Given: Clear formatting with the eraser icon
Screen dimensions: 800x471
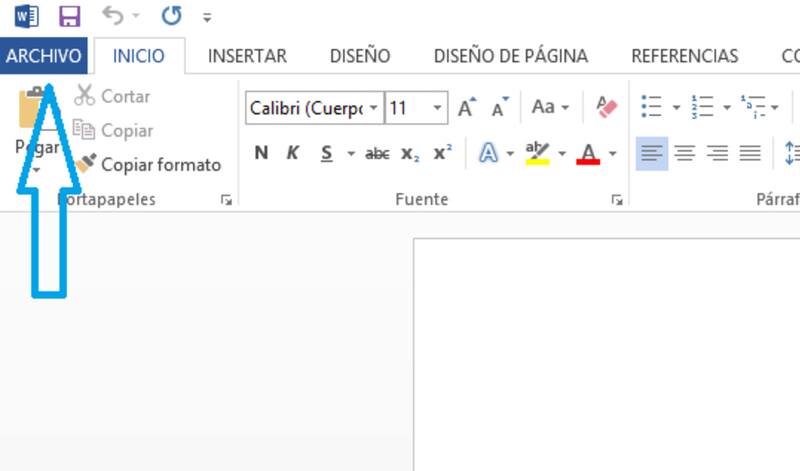Looking at the screenshot, I should coord(606,107).
